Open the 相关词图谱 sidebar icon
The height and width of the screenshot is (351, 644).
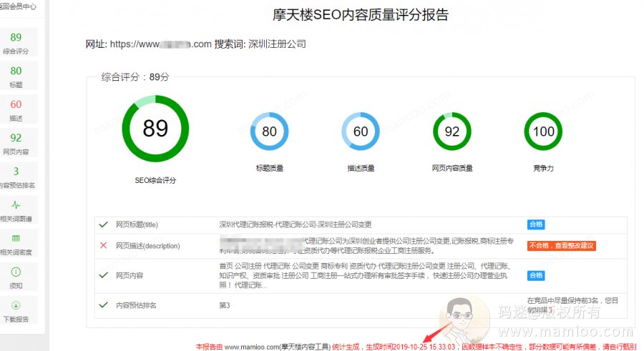click(16, 204)
